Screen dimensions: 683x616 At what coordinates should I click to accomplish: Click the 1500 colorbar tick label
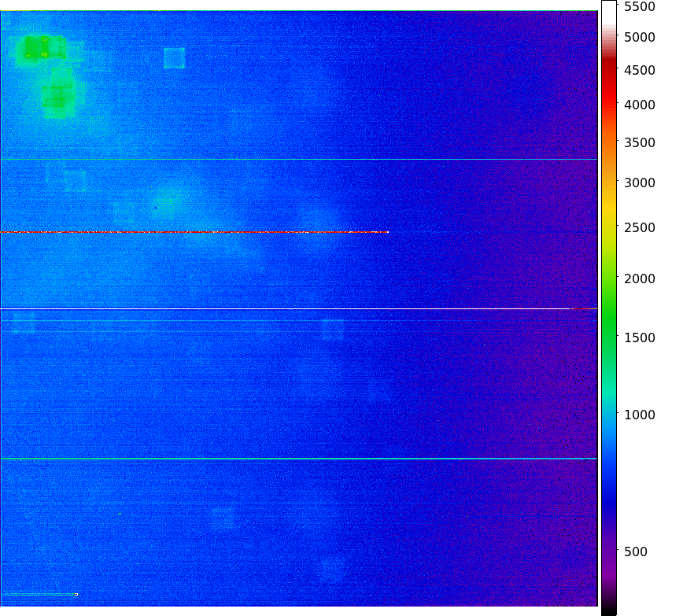pyautogui.click(x=640, y=338)
